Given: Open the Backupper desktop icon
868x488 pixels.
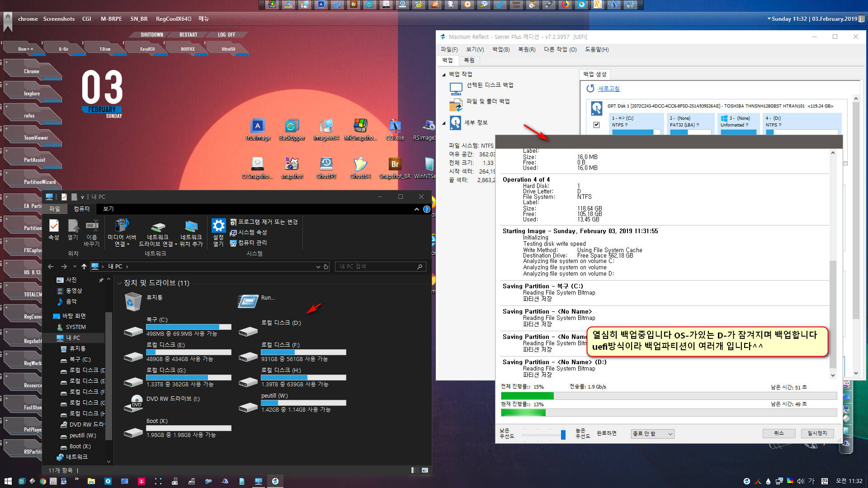Looking at the screenshot, I should (292, 129).
